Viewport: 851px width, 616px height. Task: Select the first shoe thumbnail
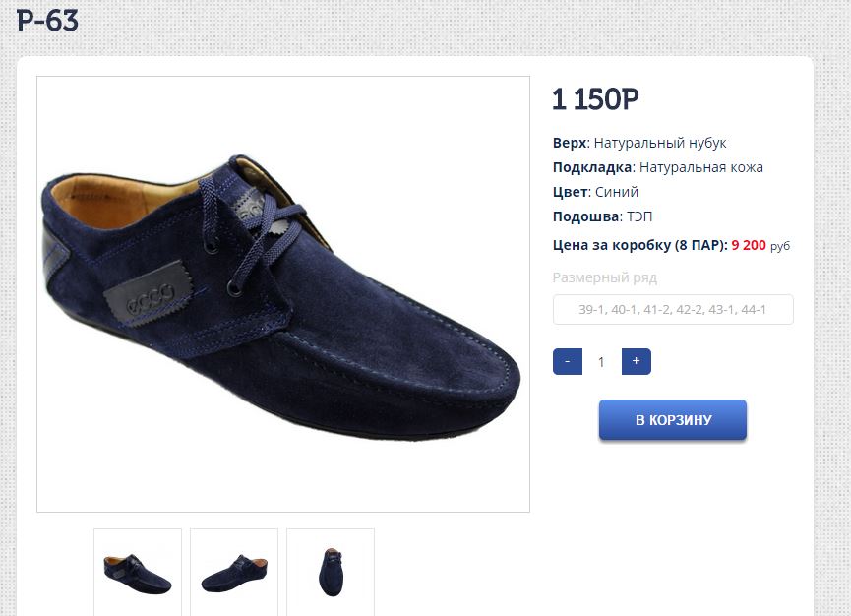click(x=138, y=572)
